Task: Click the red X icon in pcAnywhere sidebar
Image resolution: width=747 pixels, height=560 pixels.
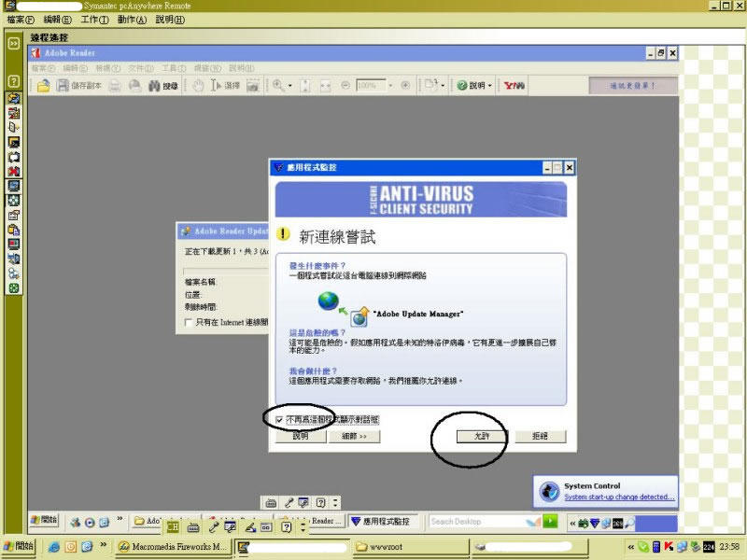Action: tap(14, 172)
